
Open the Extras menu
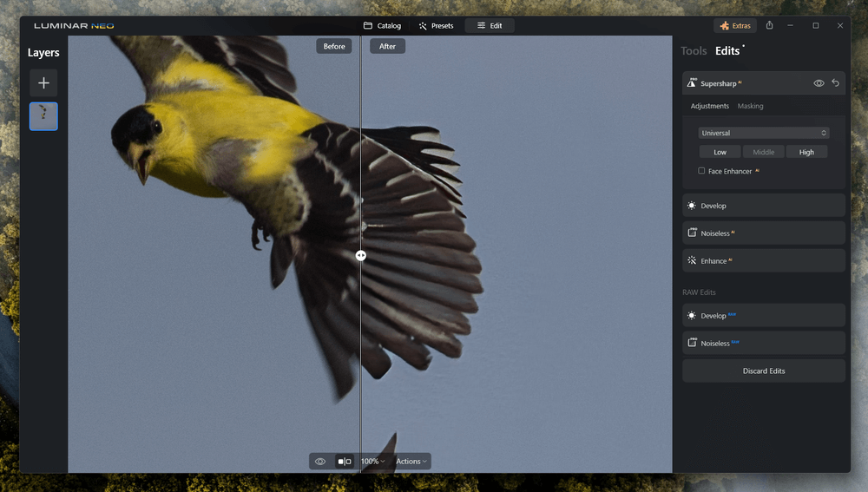tap(735, 25)
